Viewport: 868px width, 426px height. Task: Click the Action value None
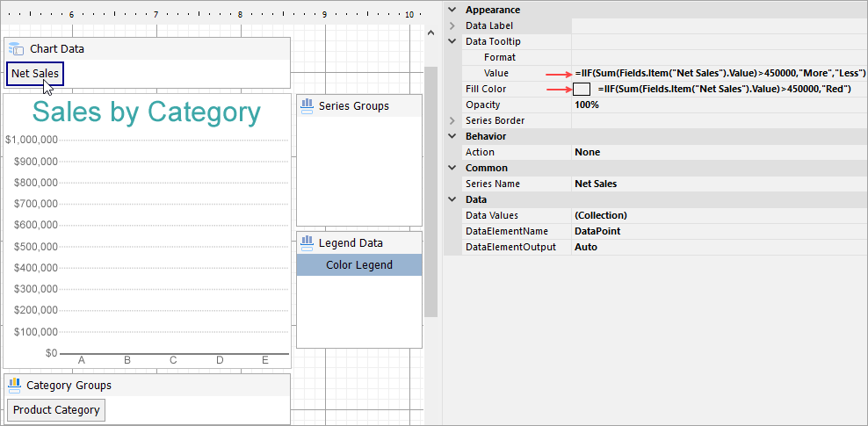588,152
